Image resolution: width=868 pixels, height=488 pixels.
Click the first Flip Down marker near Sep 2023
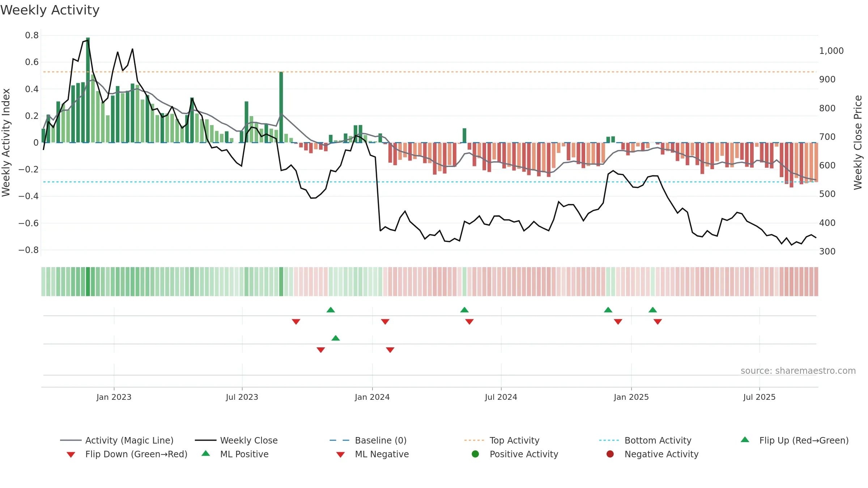coord(296,322)
